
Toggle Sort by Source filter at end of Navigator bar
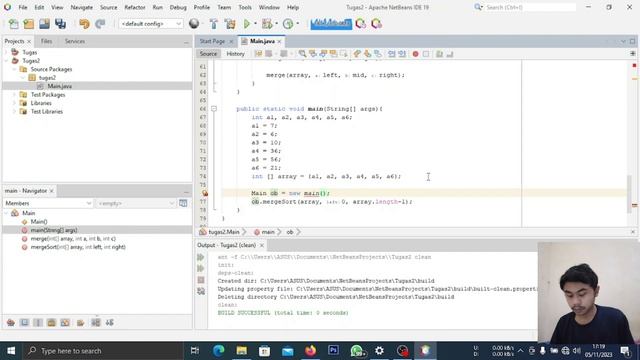tap(109, 323)
